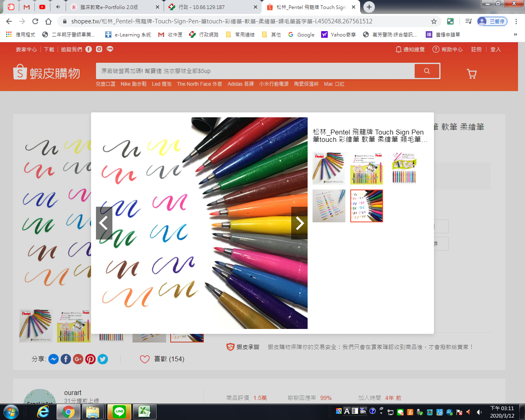Screen dimensions: 525x420
Task: Open the Google bookmark
Action: (x=301, y=35)
